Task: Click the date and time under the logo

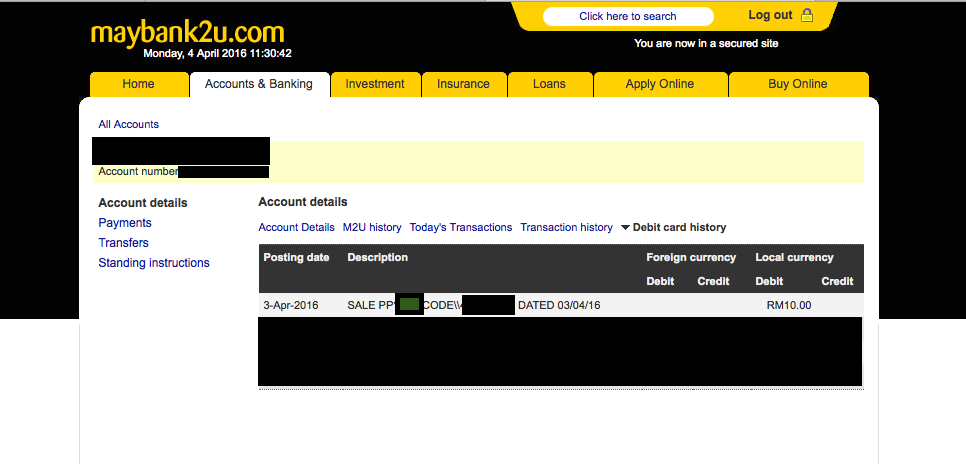Action: pyautogui.click(x=217, y=54)
